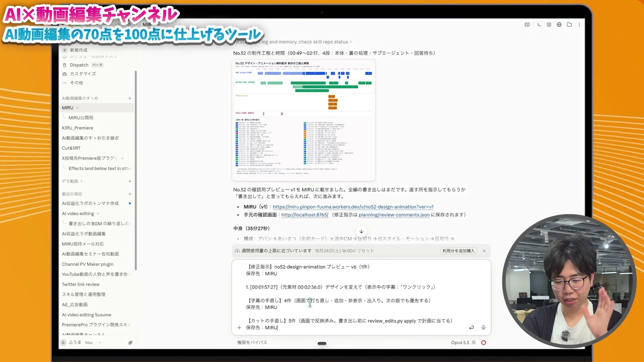644x362 pixels.
Task: Expand the AI video editing chevron
Action: 98,214
